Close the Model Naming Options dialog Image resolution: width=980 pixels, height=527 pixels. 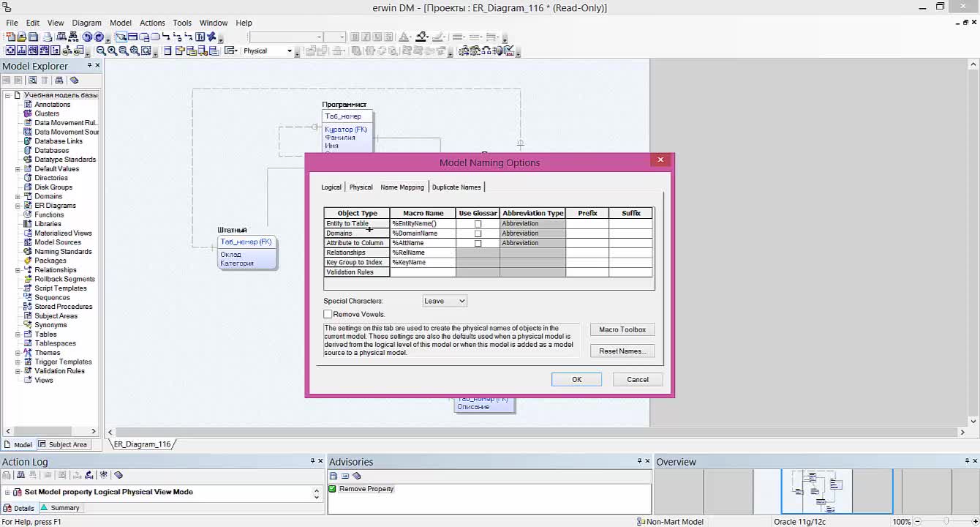[660, 160]
